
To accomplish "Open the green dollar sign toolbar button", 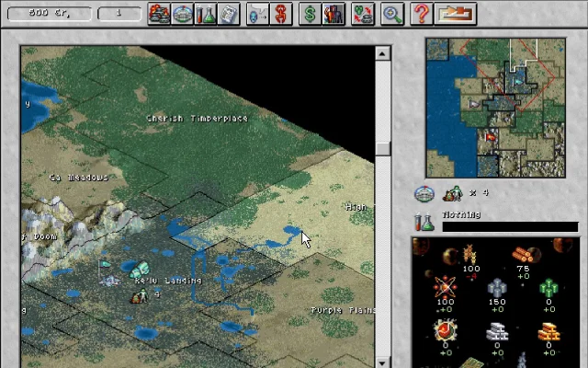I will click(x=311, y=15).
